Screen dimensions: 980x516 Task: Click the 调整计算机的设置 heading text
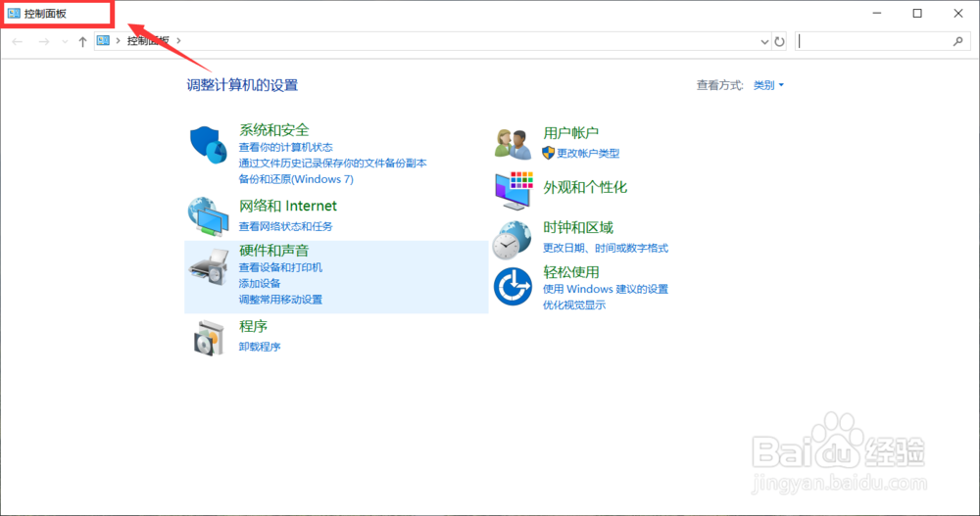tap(242, 85)
